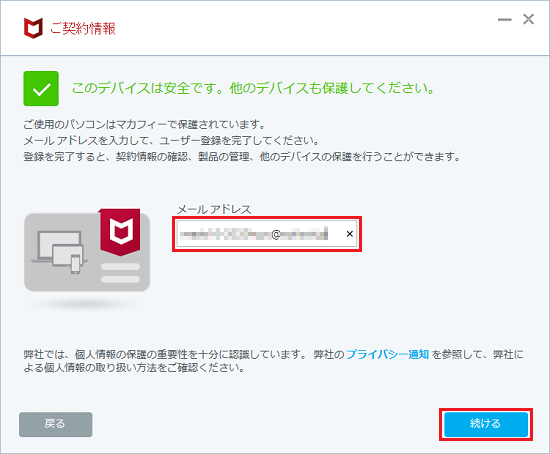
Task: Click the devices card illustration with McAfee badge
Action: (x=87, y=250)
